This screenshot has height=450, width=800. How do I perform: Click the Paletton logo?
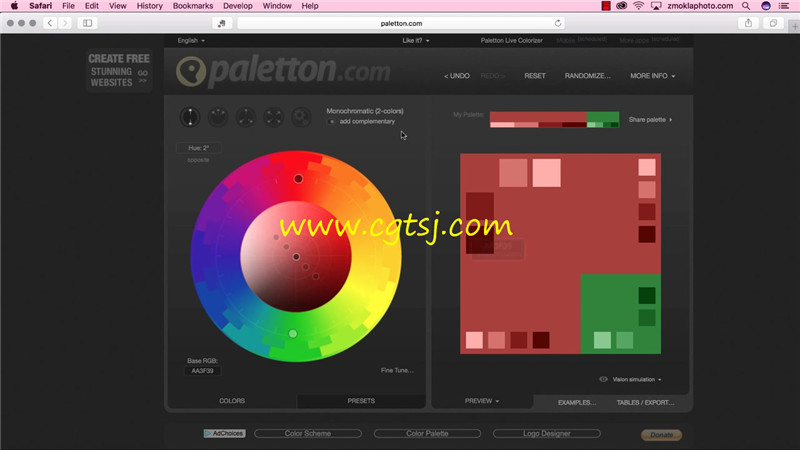pyautogui.click(x=283, y=71)
